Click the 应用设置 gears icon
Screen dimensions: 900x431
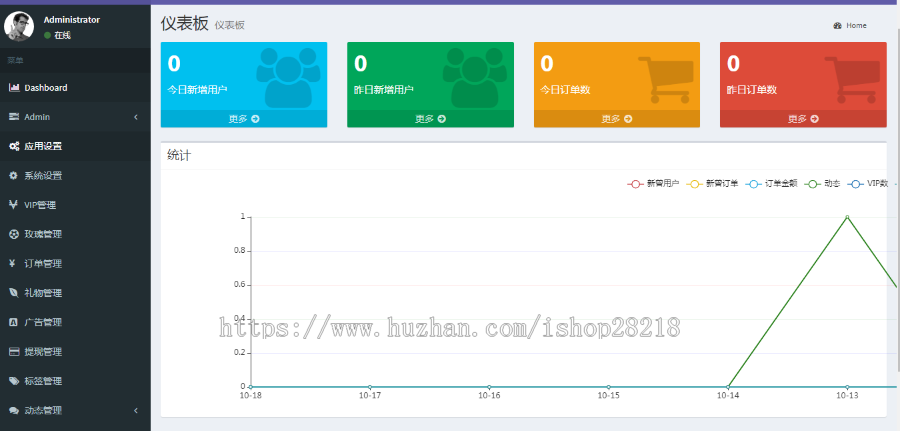(x=14, y=146)
